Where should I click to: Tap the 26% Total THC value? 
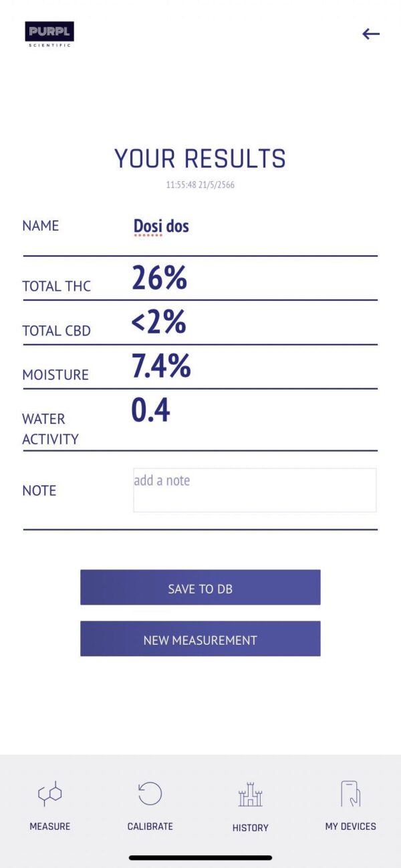(x=159, y=278)
